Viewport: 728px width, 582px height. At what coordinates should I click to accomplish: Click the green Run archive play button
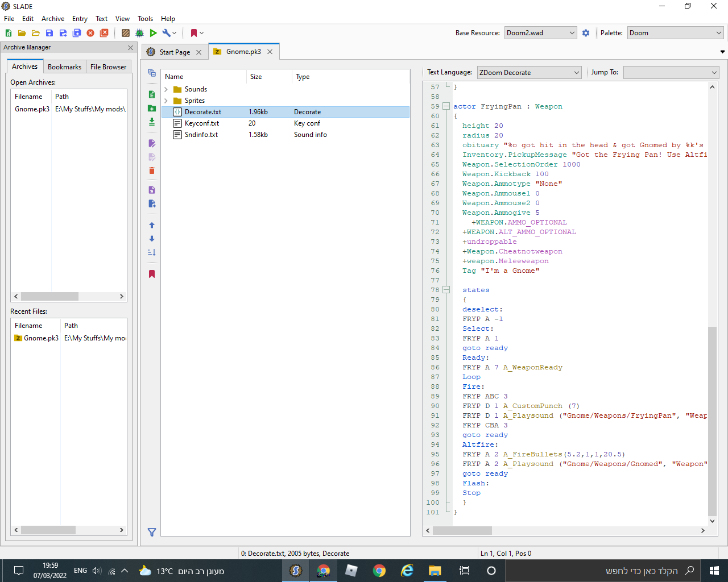click(153, 33)
